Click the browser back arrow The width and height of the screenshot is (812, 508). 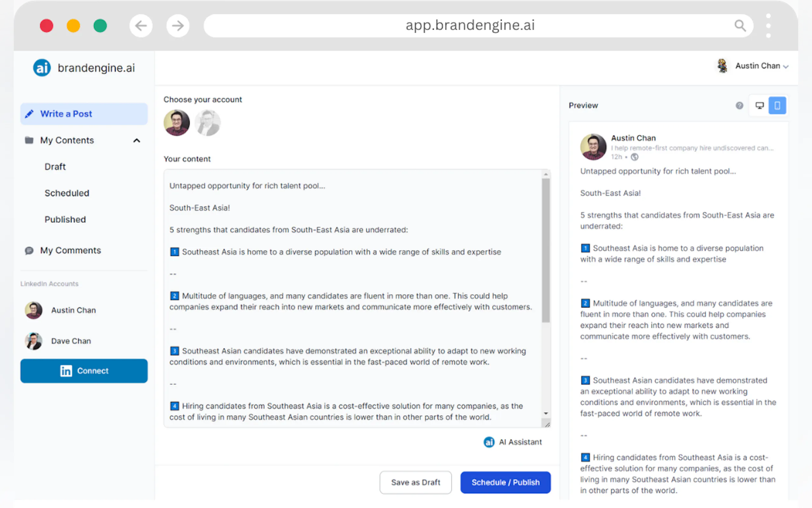point(141,26)
